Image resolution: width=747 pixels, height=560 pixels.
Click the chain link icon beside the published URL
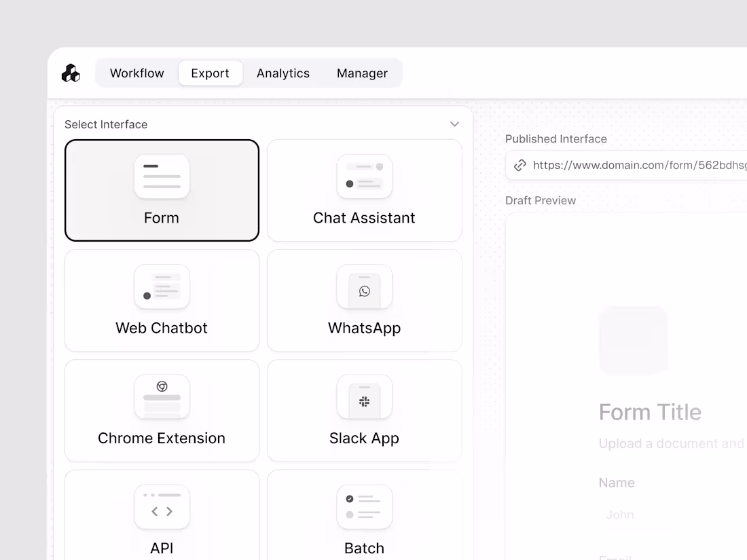click(520, 165)
